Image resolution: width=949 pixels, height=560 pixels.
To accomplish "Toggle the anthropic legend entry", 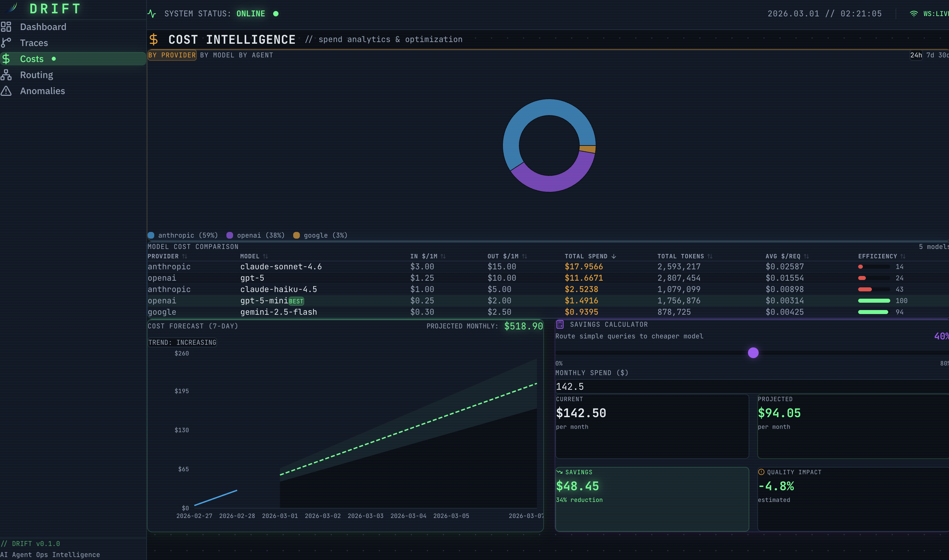I will click(x=183, y=236).
